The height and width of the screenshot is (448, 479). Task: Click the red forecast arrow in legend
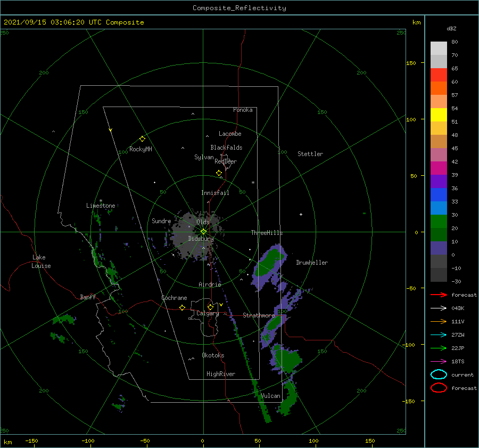pos(439,295)
